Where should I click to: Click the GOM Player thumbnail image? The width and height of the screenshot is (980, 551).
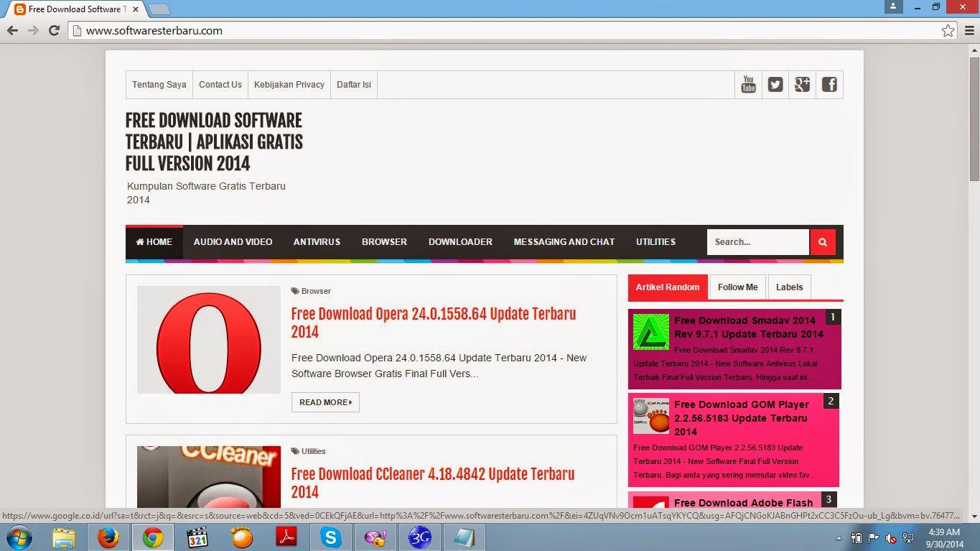(x=651, y=416)
